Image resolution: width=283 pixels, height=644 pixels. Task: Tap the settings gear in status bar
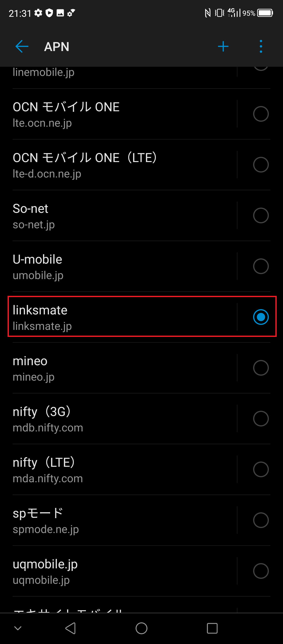(x=38, y=13)
